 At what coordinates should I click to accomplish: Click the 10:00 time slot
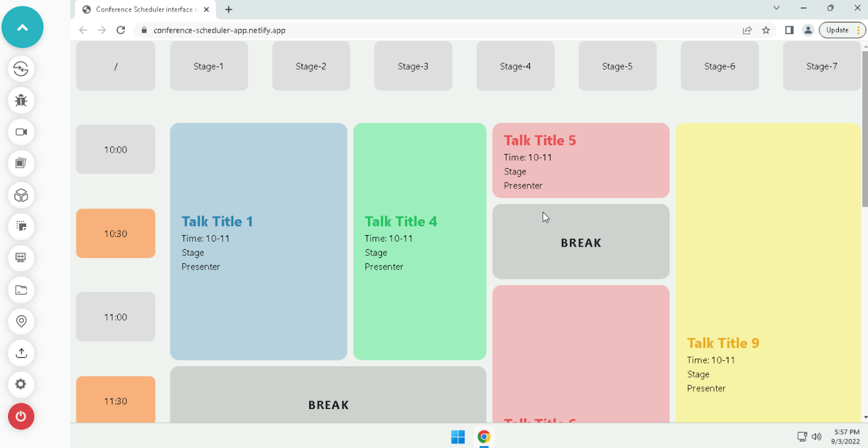(x=116, y=149)
